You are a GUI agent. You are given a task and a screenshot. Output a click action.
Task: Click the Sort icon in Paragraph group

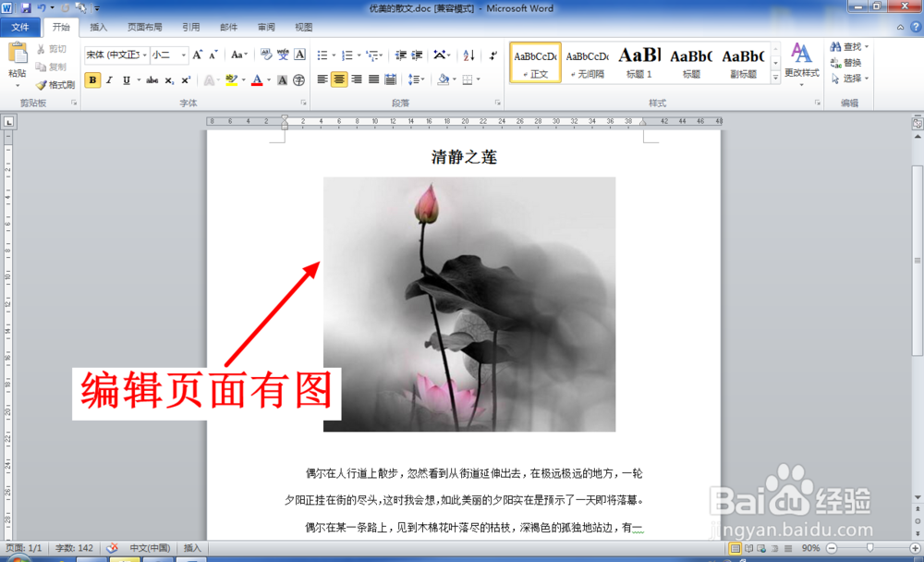(x=468, y=55)
